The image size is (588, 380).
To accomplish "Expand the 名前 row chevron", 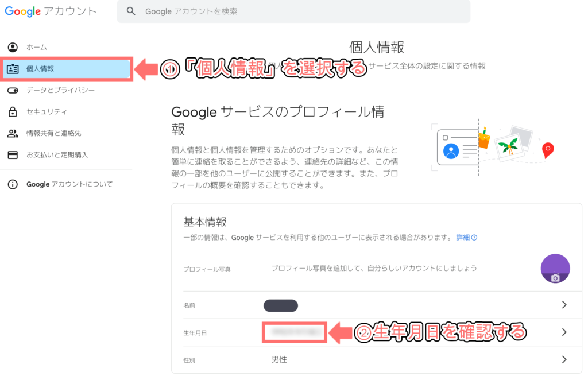I will 564,305.
